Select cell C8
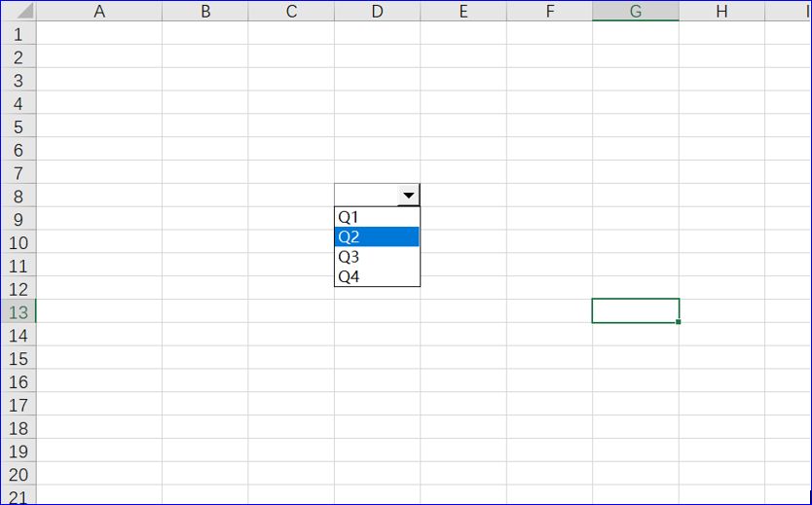The image size is (812, 505). [291, 195]
